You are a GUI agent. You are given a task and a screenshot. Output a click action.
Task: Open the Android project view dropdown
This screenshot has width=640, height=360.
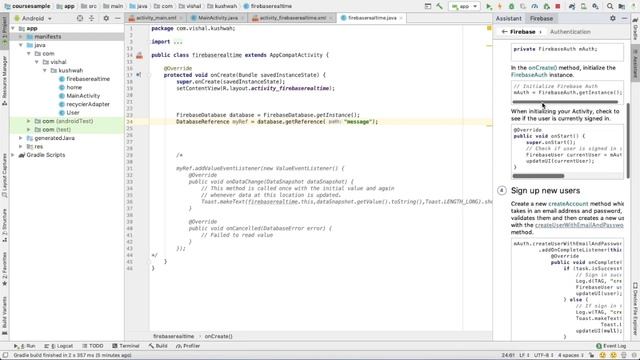33,18
